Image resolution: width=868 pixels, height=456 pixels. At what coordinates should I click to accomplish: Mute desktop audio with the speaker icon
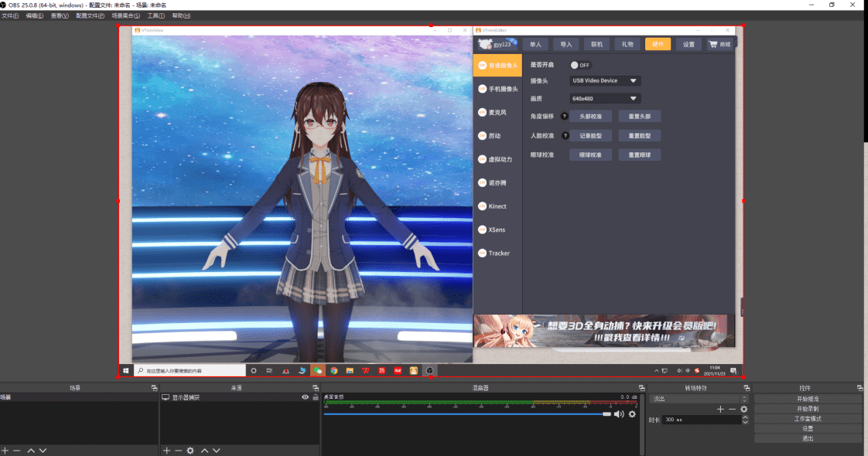tap(619, 414)
